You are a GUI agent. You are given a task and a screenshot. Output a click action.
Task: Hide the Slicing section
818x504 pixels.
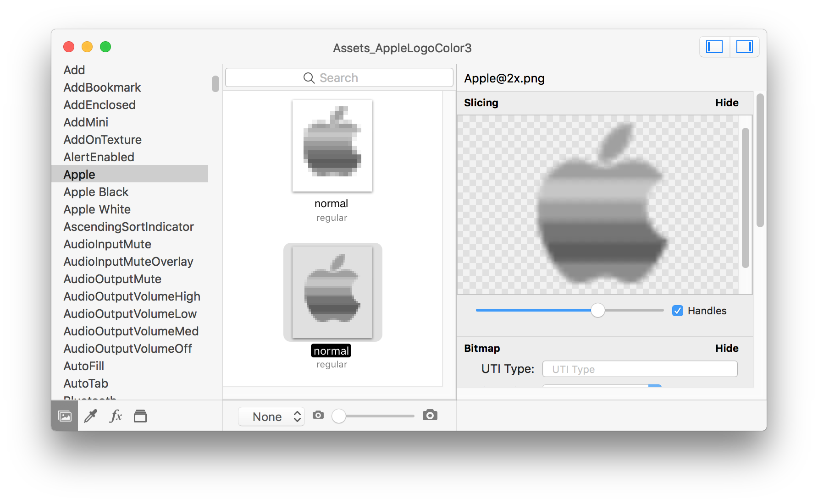click(x=727, y=103)
